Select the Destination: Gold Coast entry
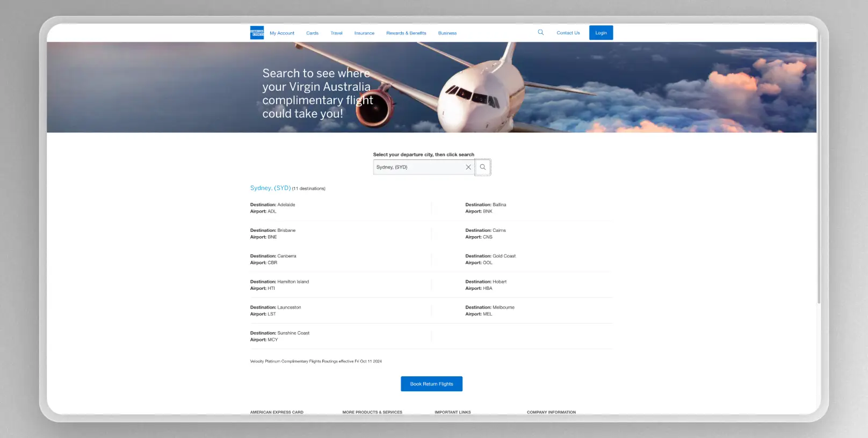Screen dimensions: 868x438 490,256
